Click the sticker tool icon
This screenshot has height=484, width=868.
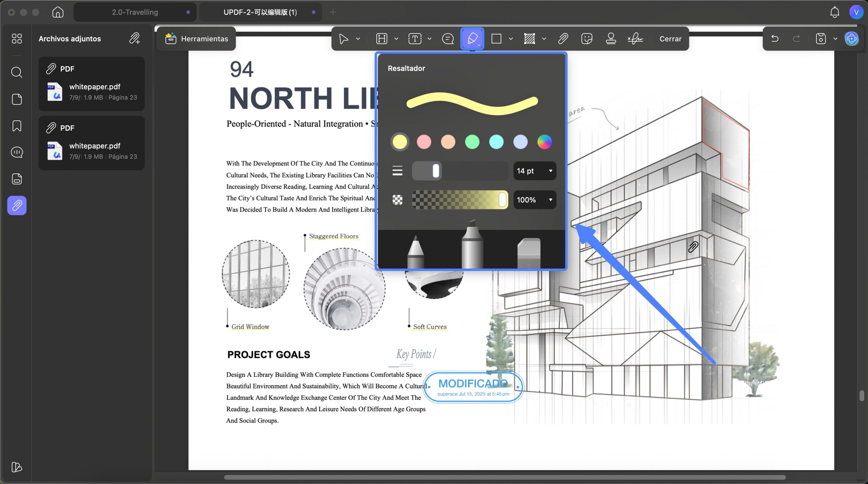point(587,39)
